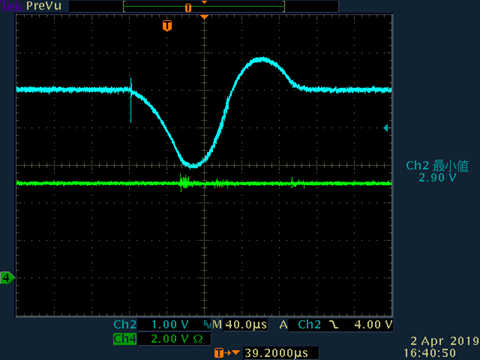480x360 pixels.
Task: Select the highlighted Ch4 label
Action: coord(125,339)
